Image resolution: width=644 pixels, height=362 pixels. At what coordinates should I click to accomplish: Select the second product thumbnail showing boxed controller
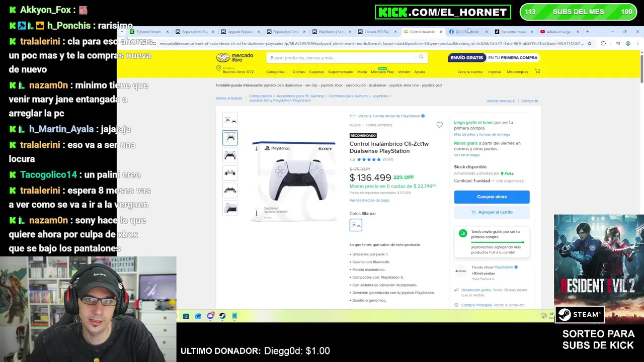coord(230,138)
